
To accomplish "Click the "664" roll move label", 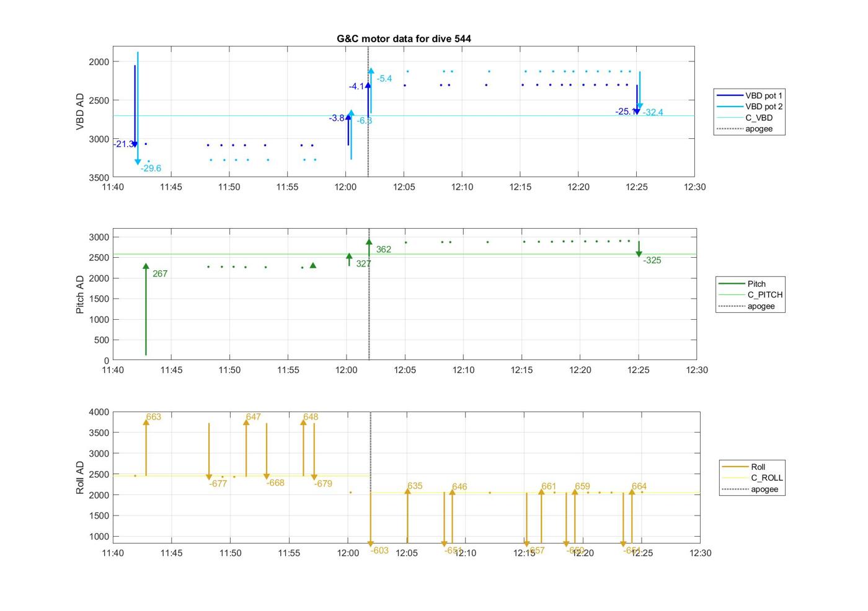I will click(x=639, y=486).
